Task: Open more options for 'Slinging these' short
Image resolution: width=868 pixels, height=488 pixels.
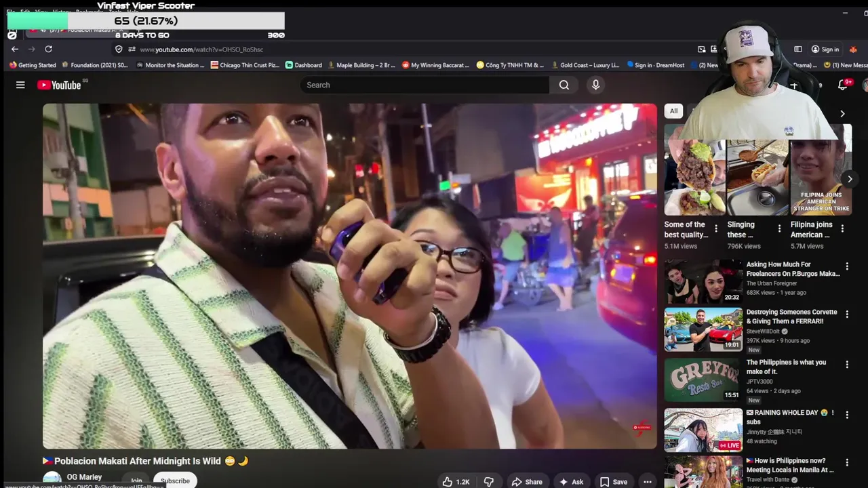Action: click(x=779, y=229)
